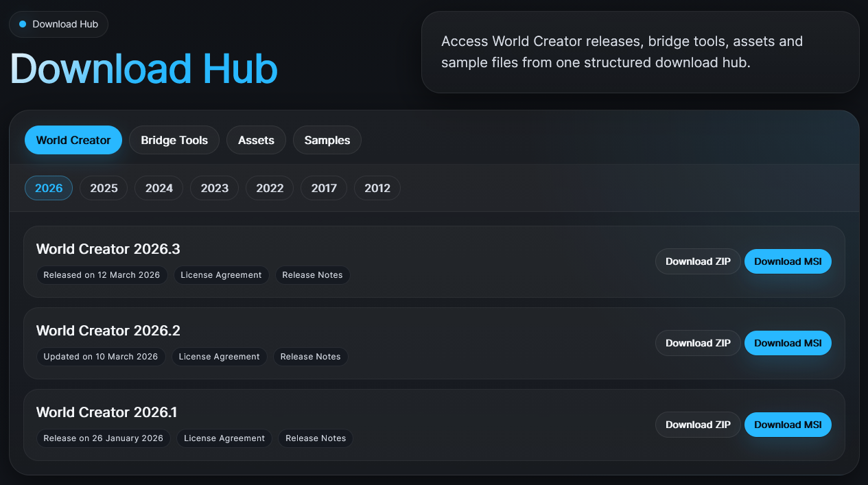Select the Samples tab
The height and width of the screenshot is (485, 868).
327,140
